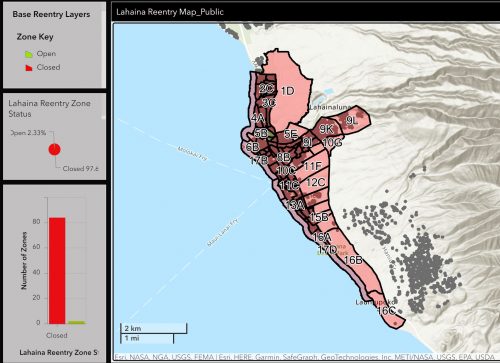500x363 pixels.
Task: Click the red pie chart circle
Action: coord(54,149)
